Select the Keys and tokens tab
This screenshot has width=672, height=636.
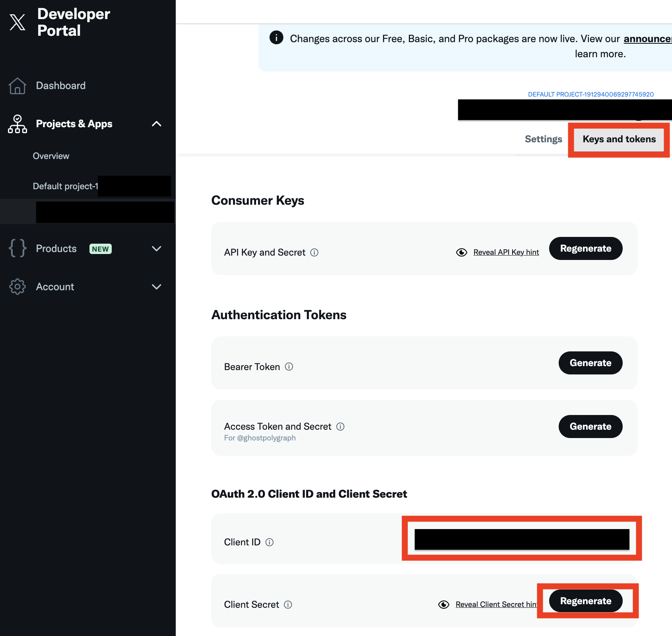(x=619, y=139)
